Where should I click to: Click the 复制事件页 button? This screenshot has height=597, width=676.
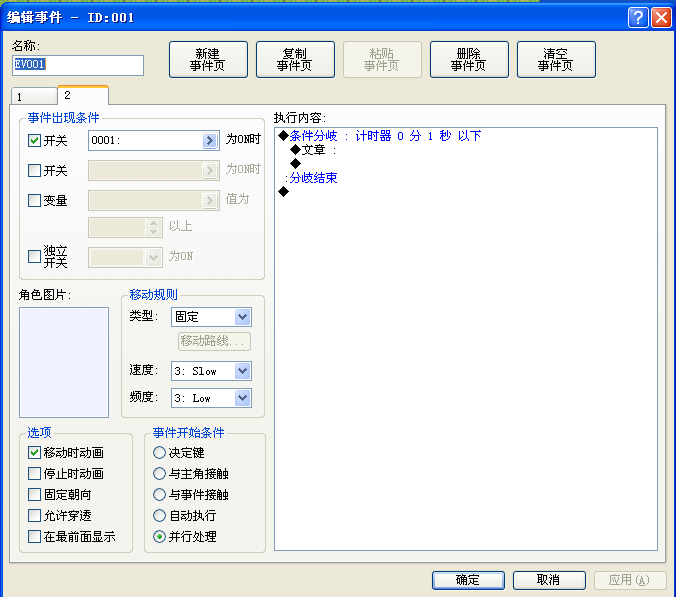click(x=295, y=59)
